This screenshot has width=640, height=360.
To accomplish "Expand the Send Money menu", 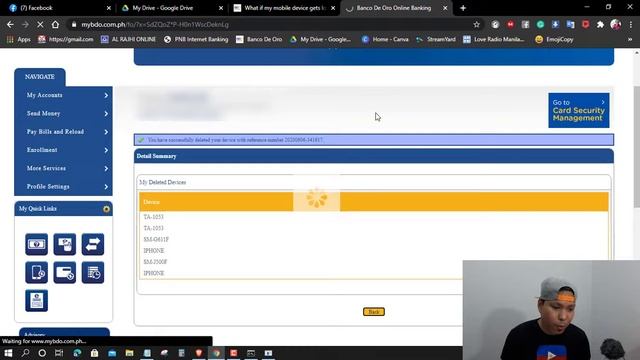I will click(64, 113).
